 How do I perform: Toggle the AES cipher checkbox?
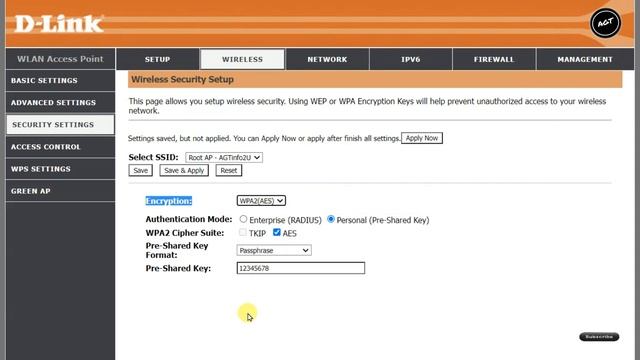tap(277, 232)
